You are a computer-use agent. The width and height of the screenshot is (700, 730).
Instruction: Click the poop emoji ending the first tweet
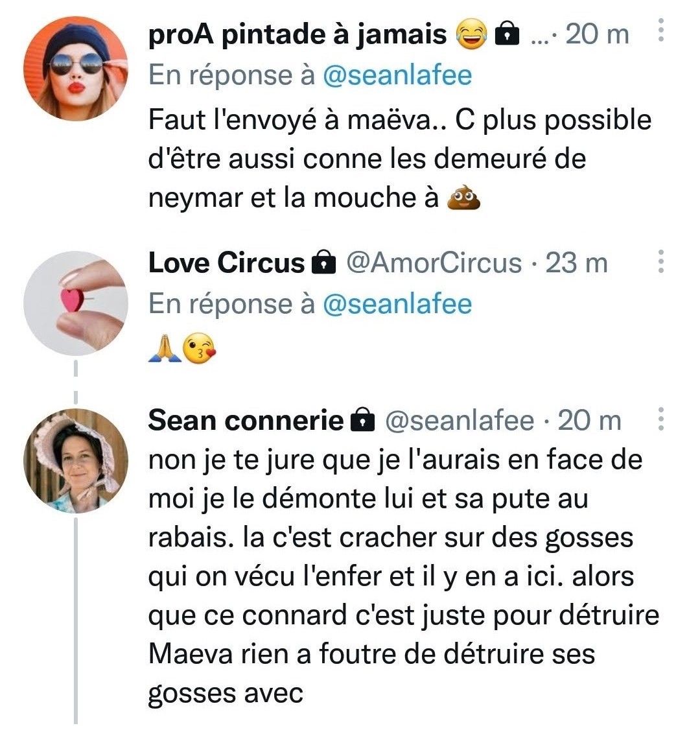(x=464, y=198)
